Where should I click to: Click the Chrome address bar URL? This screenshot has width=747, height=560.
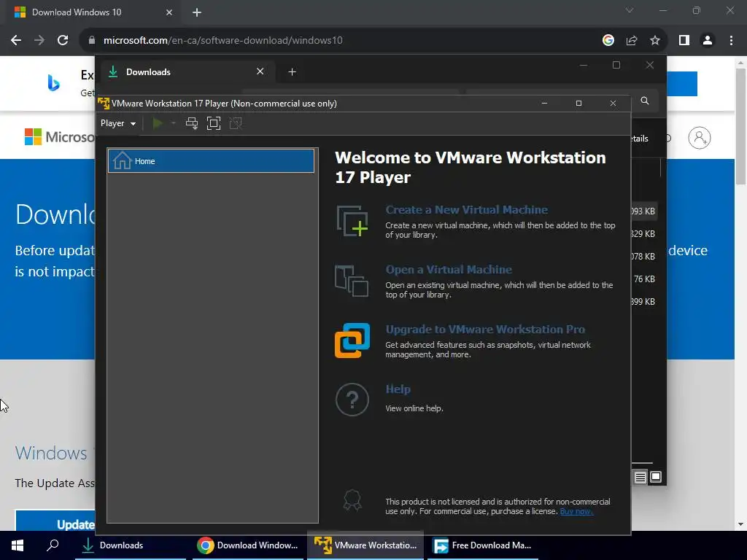click(223, 41)
